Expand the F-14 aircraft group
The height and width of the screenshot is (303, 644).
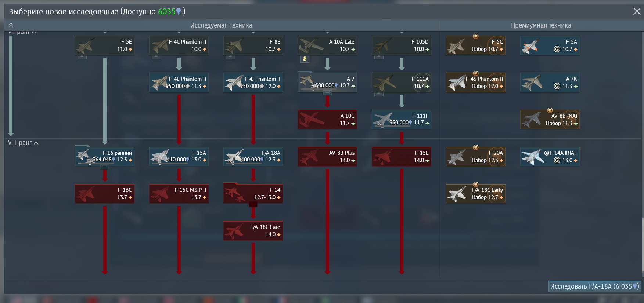pyautogui.click(x=253, y=204)
